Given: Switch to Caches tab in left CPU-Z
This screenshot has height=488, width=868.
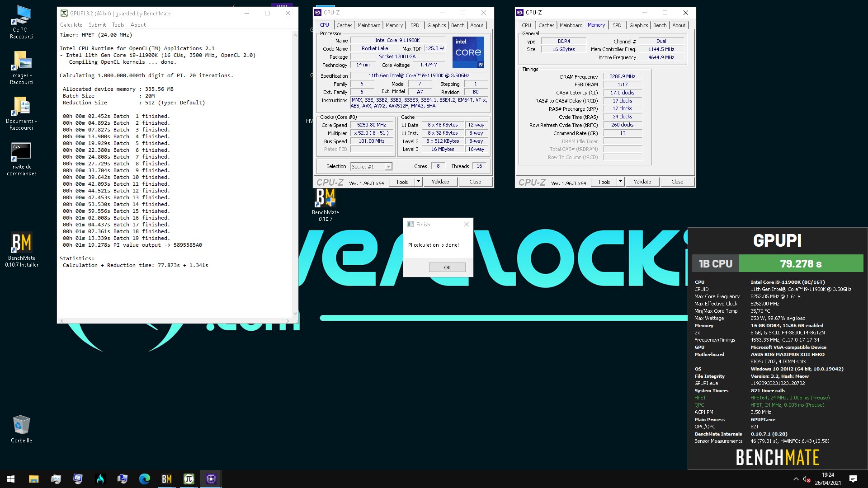Looking at the screenshot, I should pos(344,25).
